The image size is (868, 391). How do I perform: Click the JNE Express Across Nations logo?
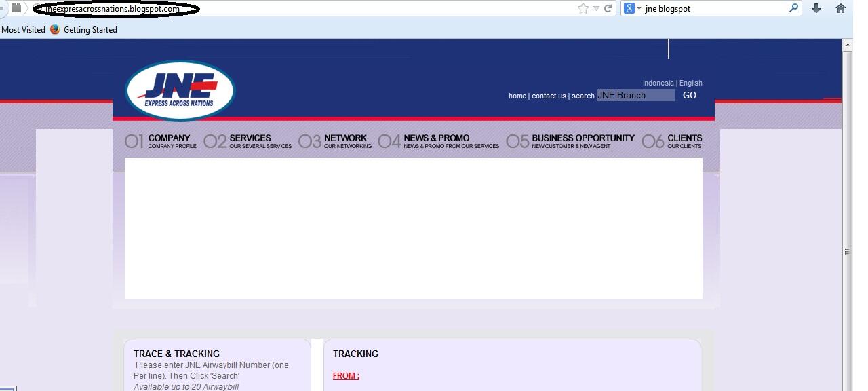pyautogui.click(x=180, y=90)
